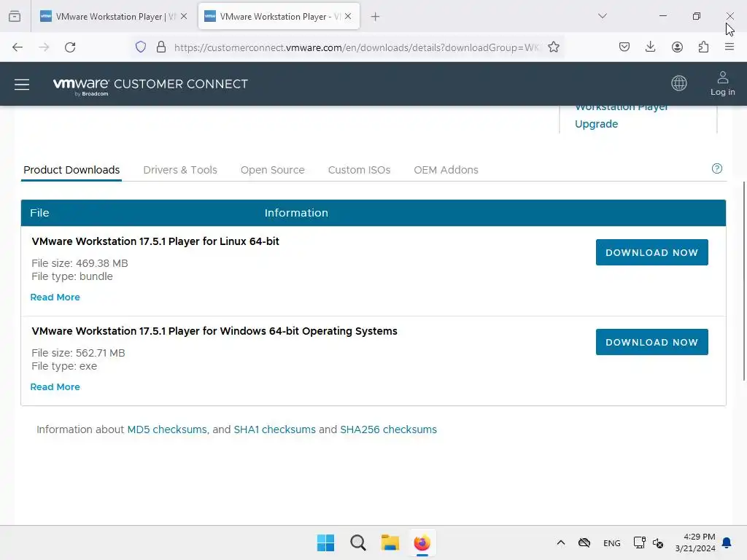Screen dimensions: 747x560
Task: Open the VMware Customer Connect hamburger menu
Action: click(x=21, y=85)
